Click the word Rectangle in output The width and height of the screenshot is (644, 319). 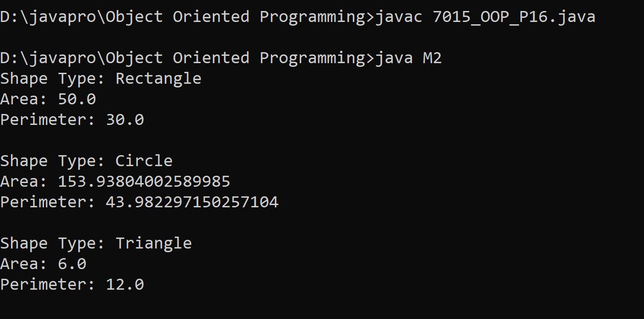point(158,79)
